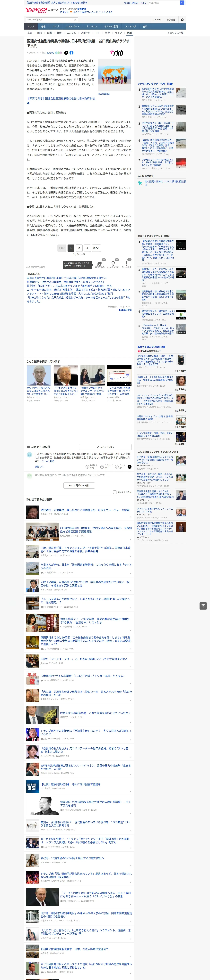Click the うーん reaction on comment
This screenshot has height=980, width=210.
[x=120, y=467]
